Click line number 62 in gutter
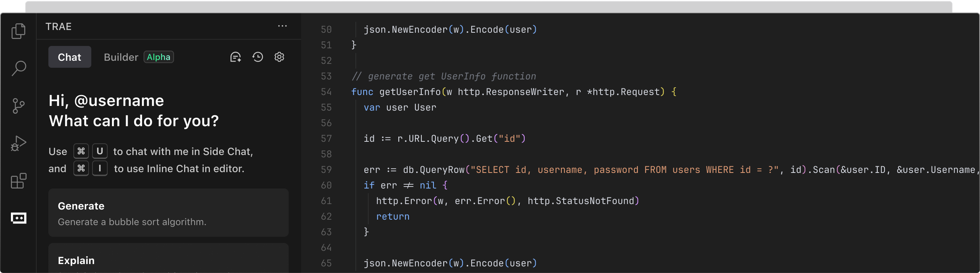This screenshot has width=980, height=273. coord(326,217)
